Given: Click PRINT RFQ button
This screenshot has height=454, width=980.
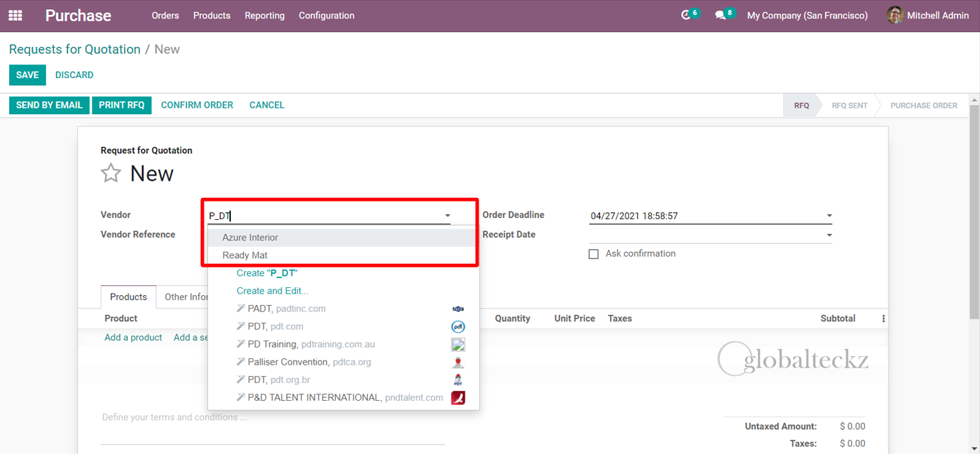Looking at the screenshot, I should pyautogui.click(x=121, y=105).
